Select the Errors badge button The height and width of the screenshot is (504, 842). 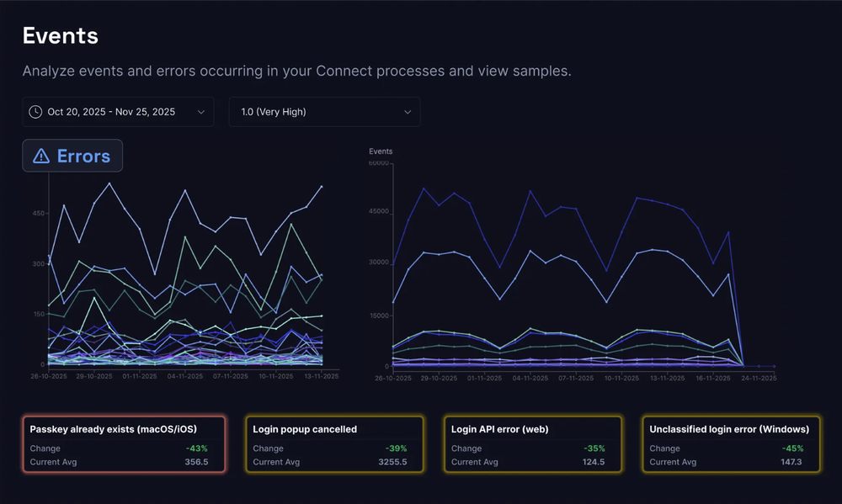(x=72, y=156)
